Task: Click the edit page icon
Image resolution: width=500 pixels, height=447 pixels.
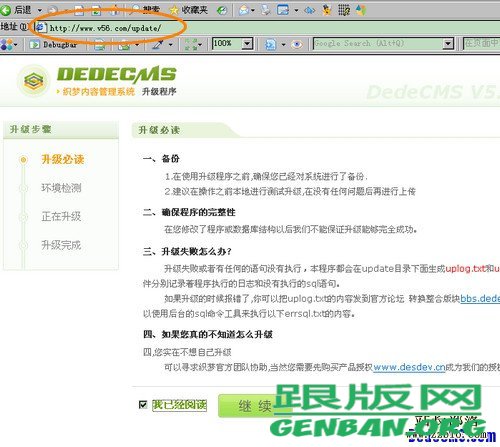Action: coord(283,10)
